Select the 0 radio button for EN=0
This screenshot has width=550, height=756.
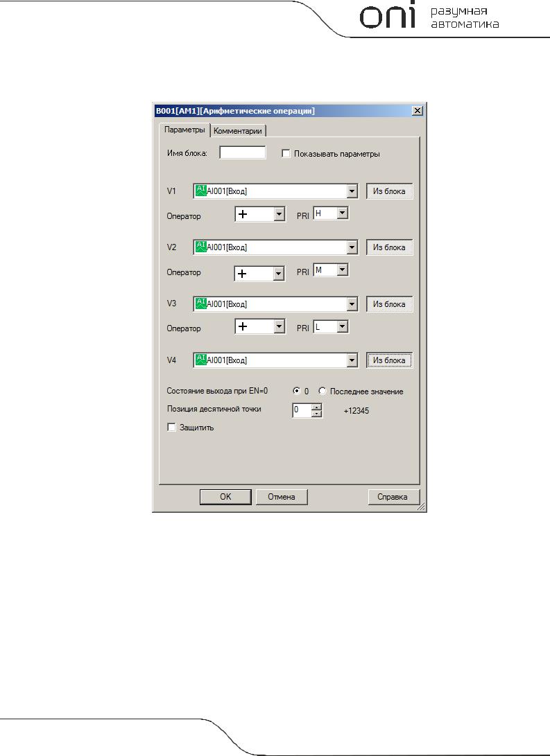(297, 391)
